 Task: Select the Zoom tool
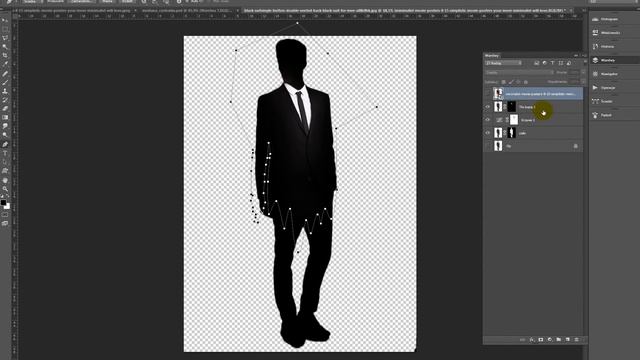[5, 189]
